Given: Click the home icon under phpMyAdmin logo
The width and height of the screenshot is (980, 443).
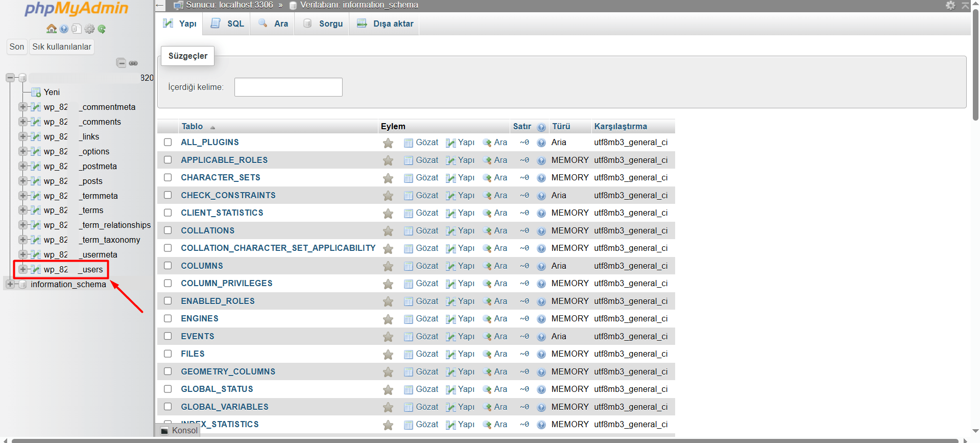Looking at the screenshot, I should (x=51, y=29).
